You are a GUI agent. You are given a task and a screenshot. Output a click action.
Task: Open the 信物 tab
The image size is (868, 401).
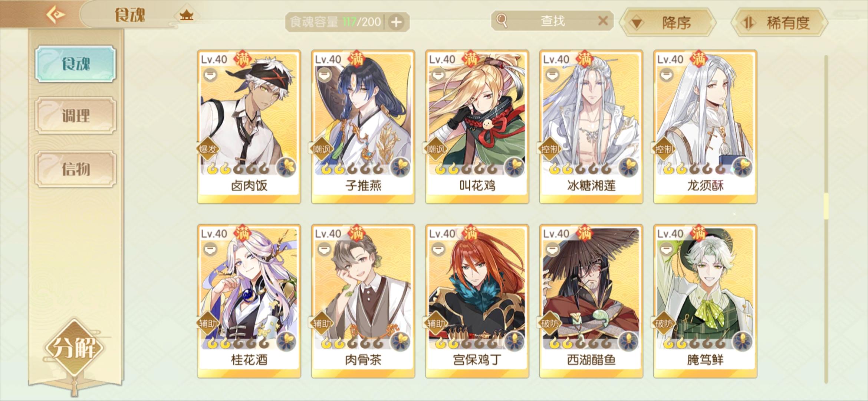pos(76,169)
